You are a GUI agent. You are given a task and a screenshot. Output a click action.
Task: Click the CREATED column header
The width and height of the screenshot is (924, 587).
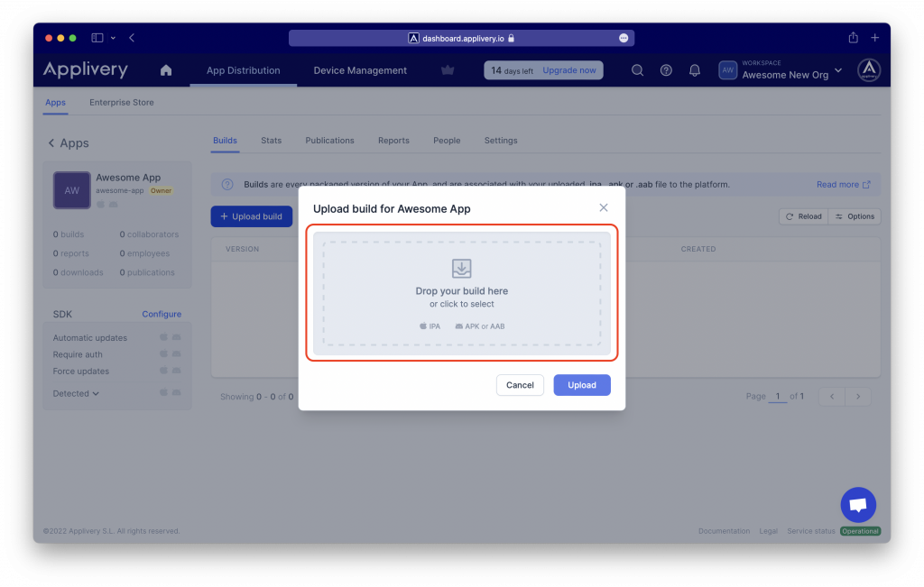click(698, 249)
